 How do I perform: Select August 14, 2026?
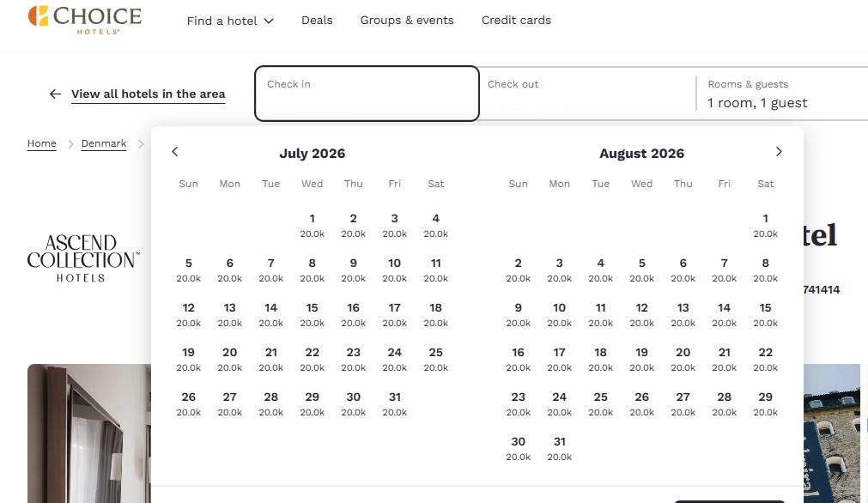724,315
